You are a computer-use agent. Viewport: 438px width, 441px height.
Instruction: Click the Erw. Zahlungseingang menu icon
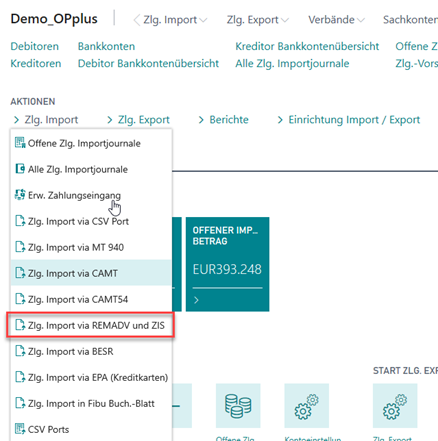point(20,195)
